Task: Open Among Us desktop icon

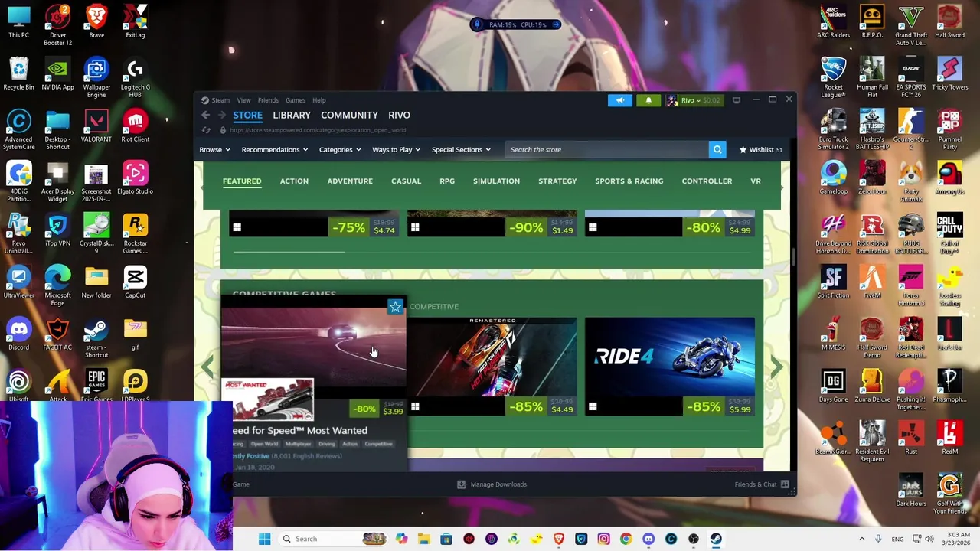Action: click(x=950, y=179)
